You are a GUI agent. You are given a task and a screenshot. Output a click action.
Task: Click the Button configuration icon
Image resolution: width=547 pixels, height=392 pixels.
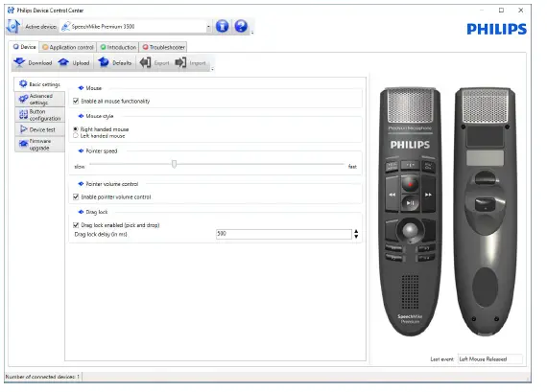point(23,115)
